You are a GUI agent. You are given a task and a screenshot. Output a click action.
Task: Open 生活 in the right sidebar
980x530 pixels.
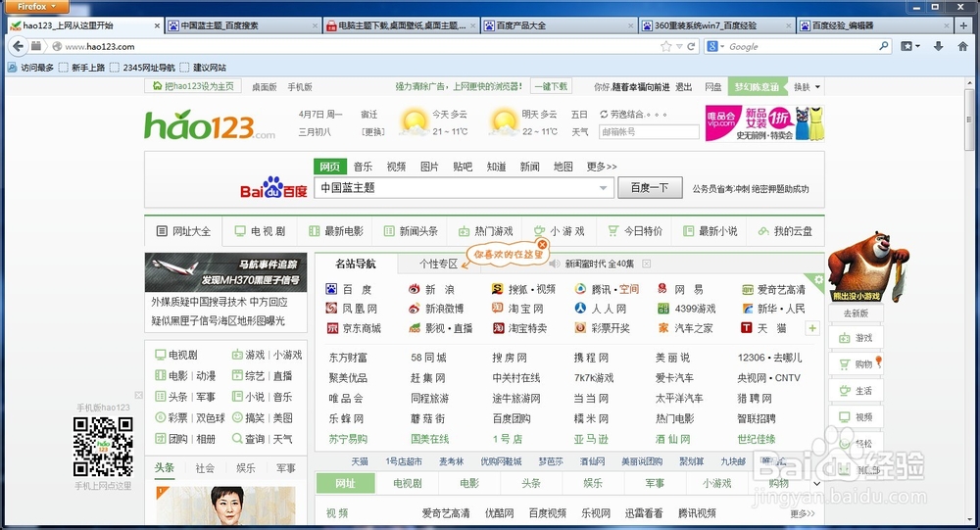point(857,391)
